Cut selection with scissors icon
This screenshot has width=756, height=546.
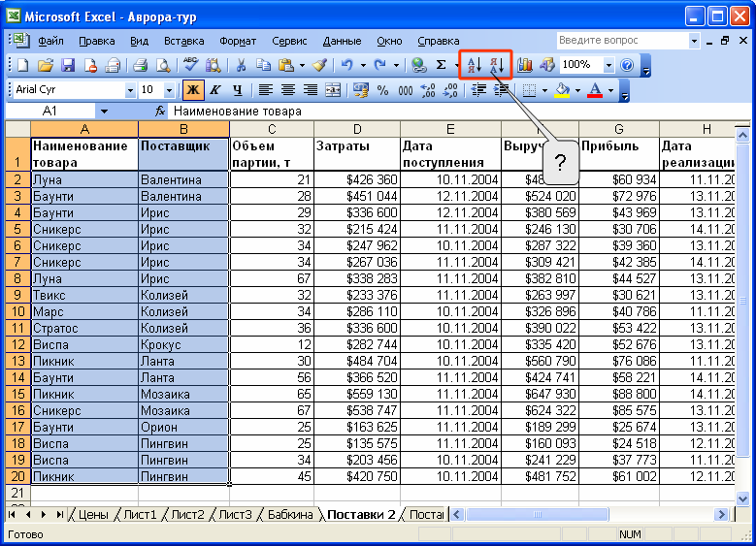241,65
